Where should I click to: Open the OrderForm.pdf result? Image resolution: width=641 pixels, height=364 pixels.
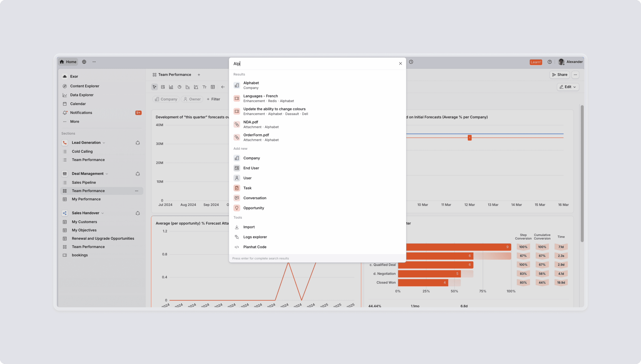click(317, 137)
